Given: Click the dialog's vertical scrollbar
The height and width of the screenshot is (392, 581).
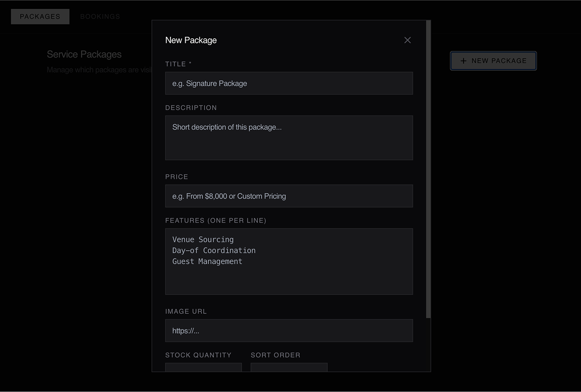Looking at the screenshot, I should tap(429, 169).
